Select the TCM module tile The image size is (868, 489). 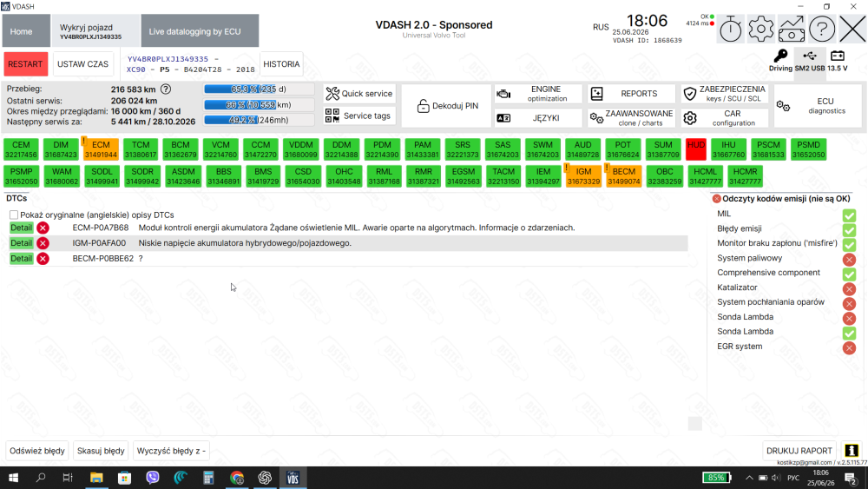141,149
